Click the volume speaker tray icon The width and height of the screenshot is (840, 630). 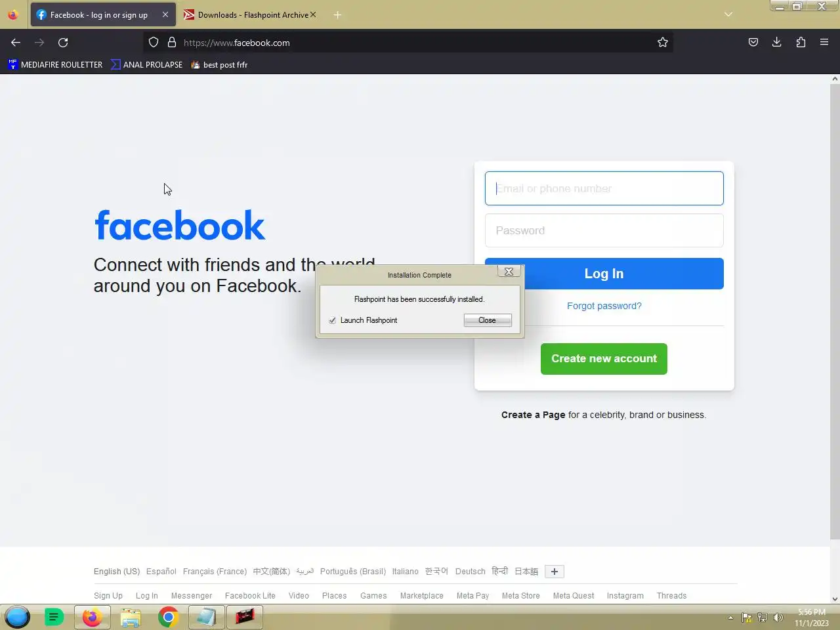pos(778,617)
